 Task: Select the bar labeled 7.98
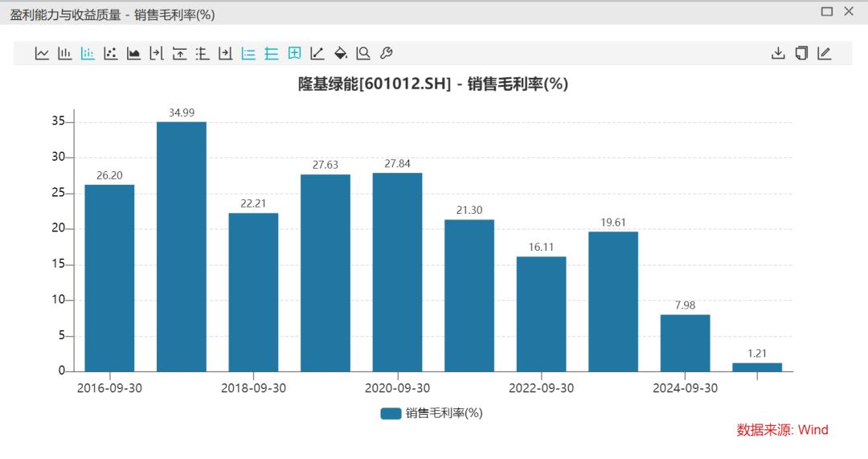(x=686, y=343)
